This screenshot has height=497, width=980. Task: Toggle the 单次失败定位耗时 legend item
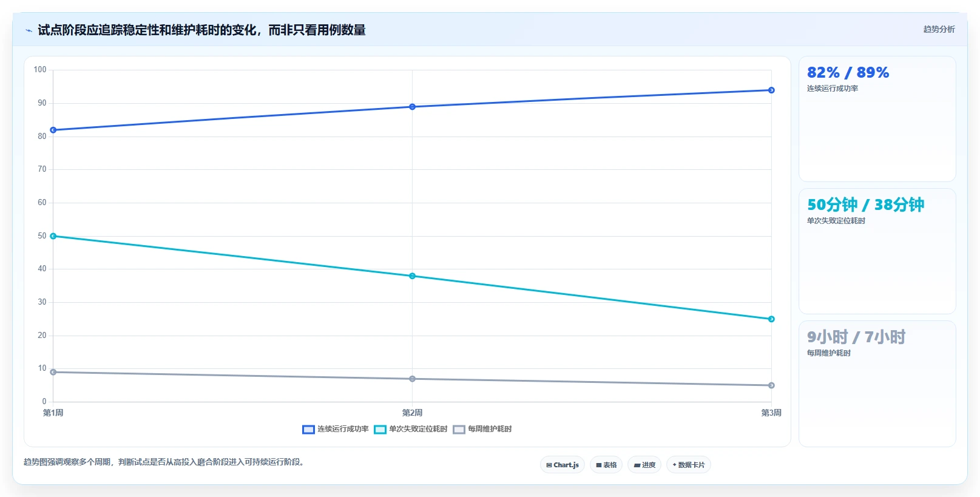pyautogui.click(x=411, y=429)
